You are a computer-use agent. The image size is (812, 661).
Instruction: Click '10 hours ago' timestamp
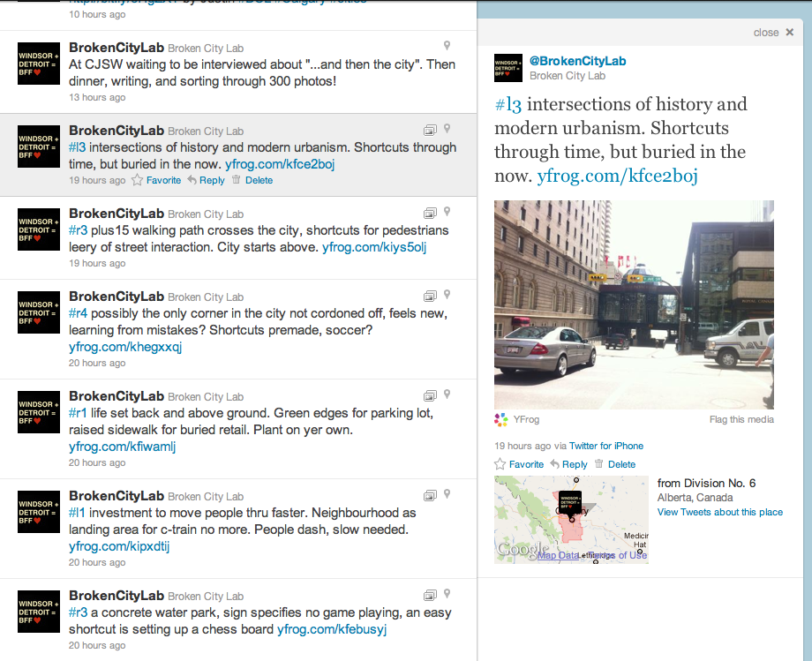click(x=97, y=14)
